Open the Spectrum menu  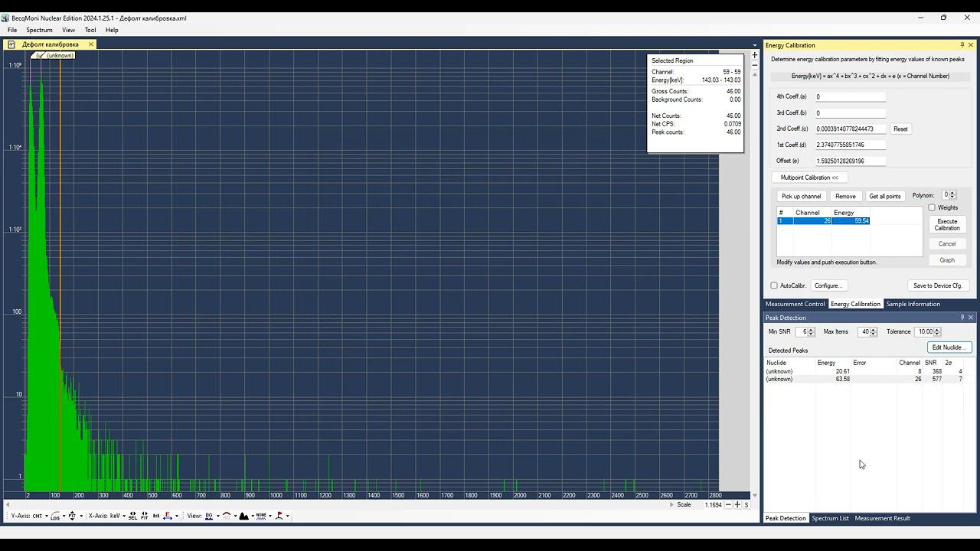coord(39,30)
